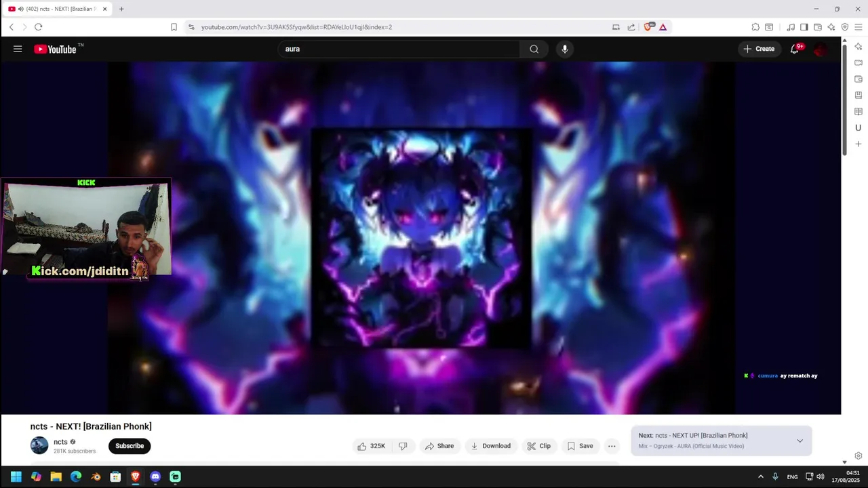Show hidden system tray icons

[x=760, y=476]
